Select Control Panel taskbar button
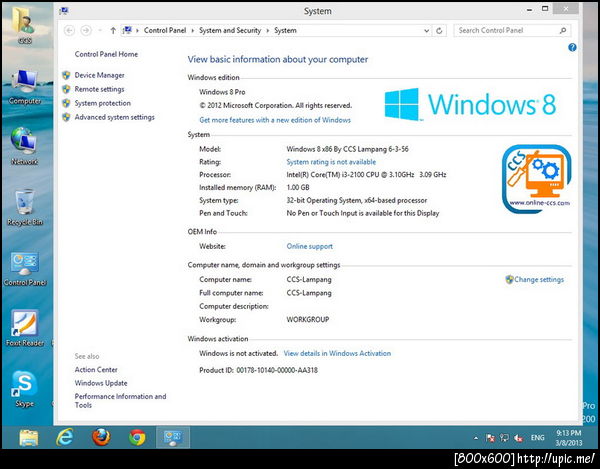 tap(173, 437)
